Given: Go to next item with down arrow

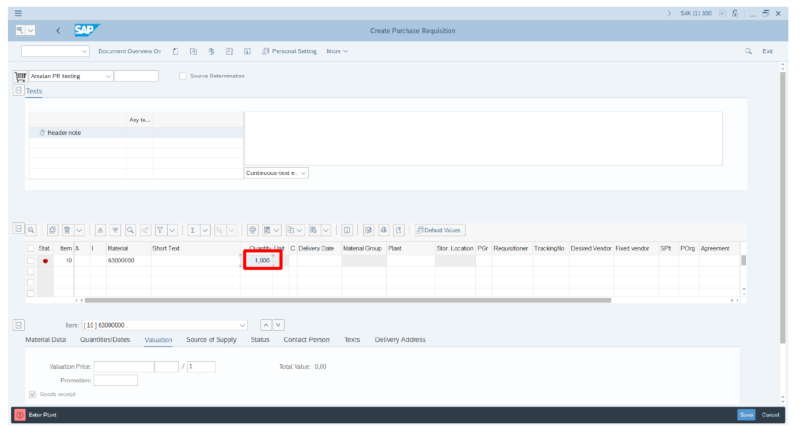Looking at the screenshot, I should tap(279, 325).
